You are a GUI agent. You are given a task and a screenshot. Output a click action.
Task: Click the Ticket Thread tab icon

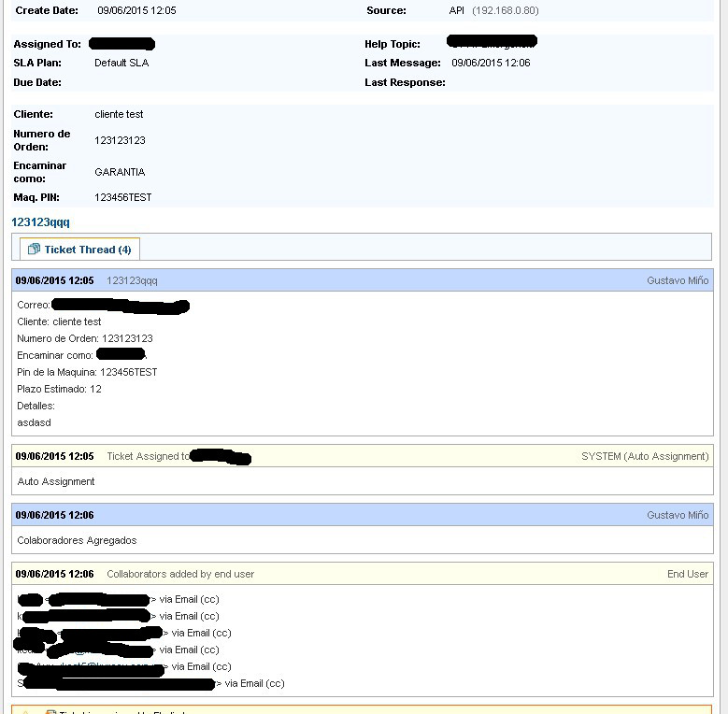click(34, 250)
